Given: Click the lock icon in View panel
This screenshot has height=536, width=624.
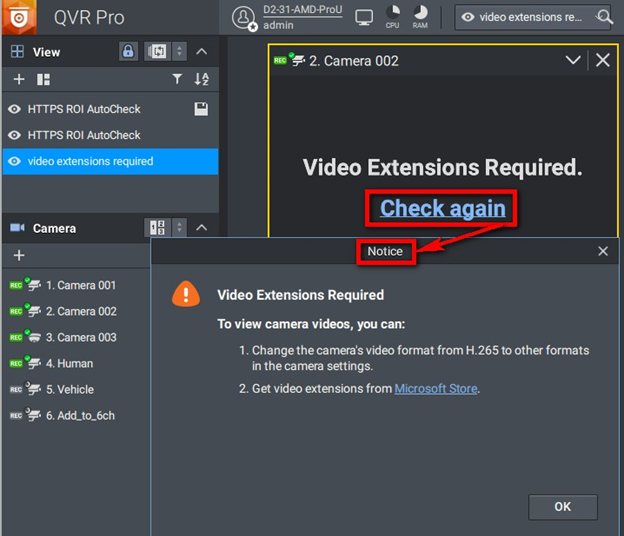Looking at the screenshot, I should (x=128, y=51).
